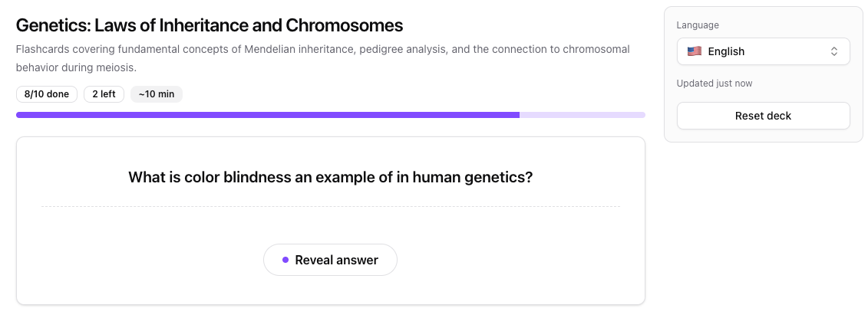Select the English text in language combo box

[726, 51]
